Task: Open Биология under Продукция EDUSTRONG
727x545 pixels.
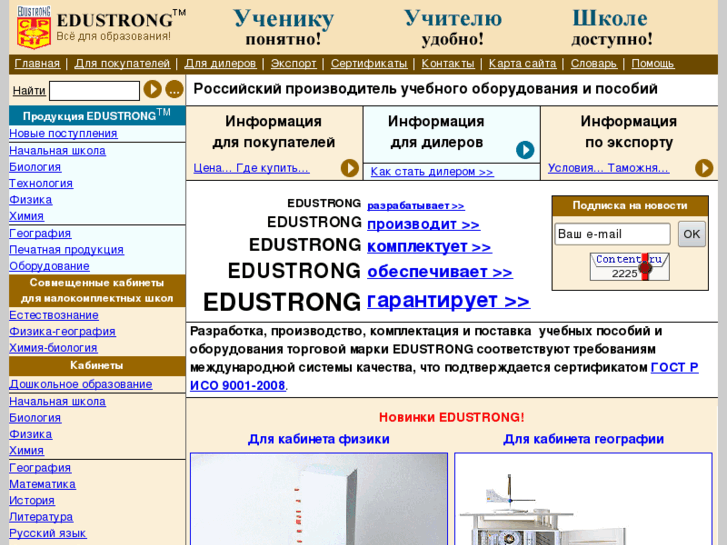Action: click(35, 167)
